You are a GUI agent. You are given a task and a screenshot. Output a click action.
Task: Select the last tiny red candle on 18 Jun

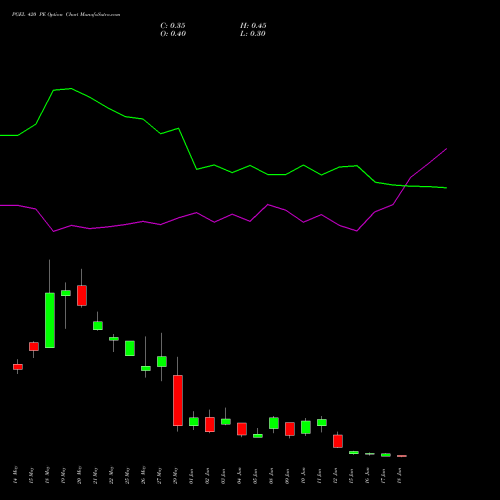click(x=402, y=456)
